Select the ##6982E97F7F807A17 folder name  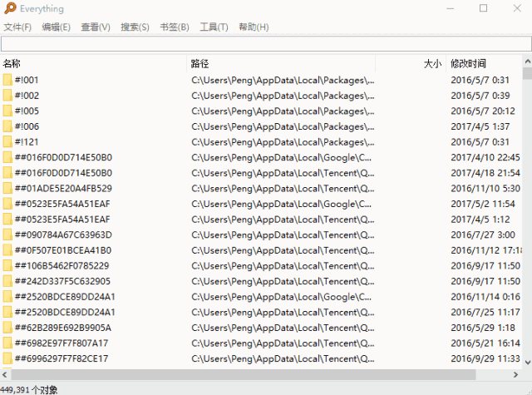click(x=62, y=343)
